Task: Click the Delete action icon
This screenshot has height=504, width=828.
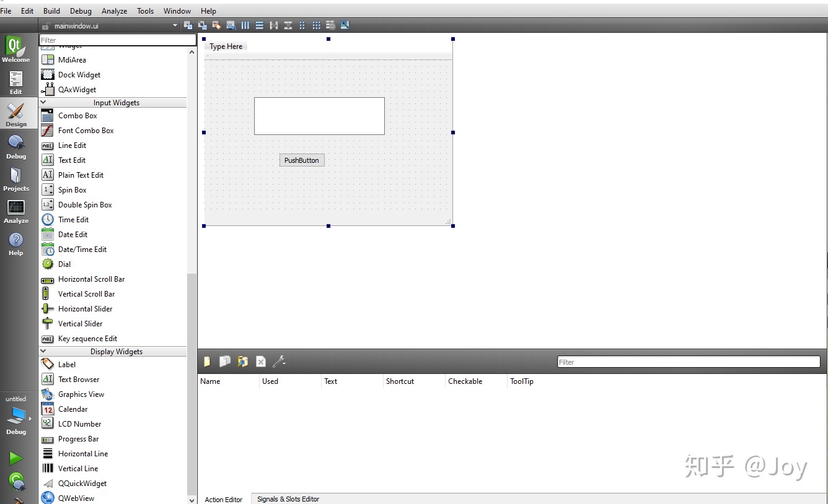Action: click(x=261, y=361)
